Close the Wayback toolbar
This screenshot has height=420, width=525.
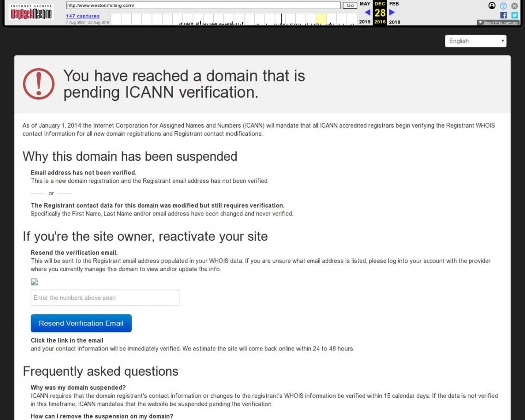[514, 6]
